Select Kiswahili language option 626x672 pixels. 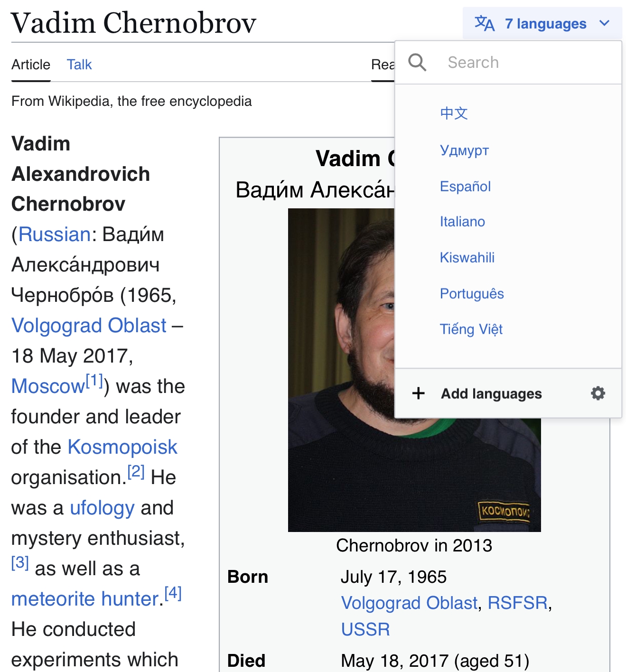point(467,258)
